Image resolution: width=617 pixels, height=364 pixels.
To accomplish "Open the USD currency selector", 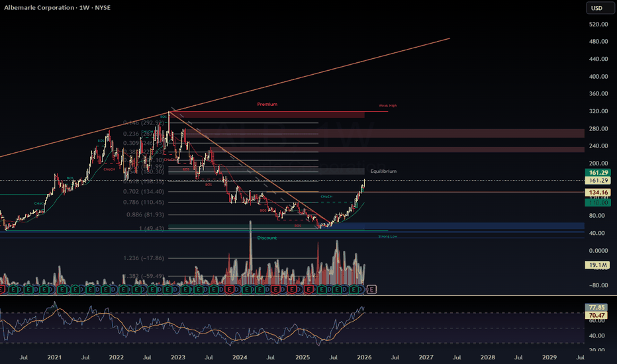I will point(600,8).
